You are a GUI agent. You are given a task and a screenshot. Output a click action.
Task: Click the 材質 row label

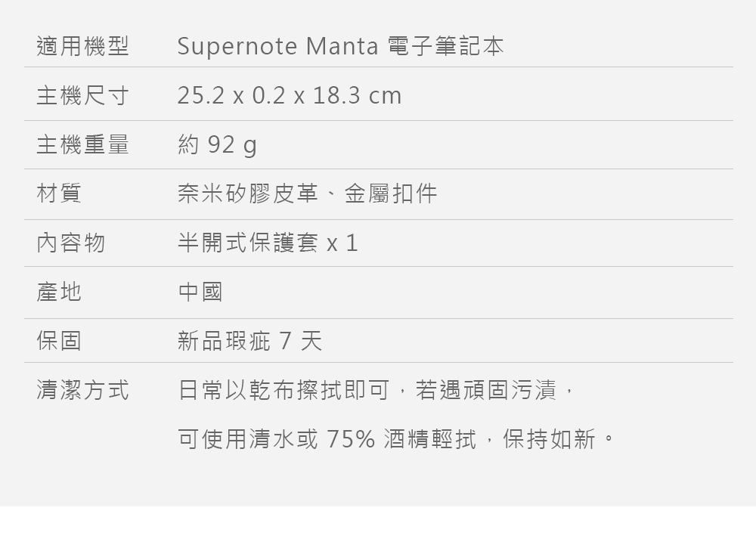pyautogui.click(x=59, y=193)
